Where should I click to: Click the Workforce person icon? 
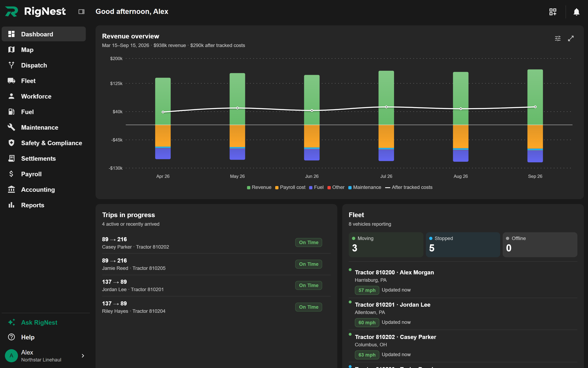point(11,96)
